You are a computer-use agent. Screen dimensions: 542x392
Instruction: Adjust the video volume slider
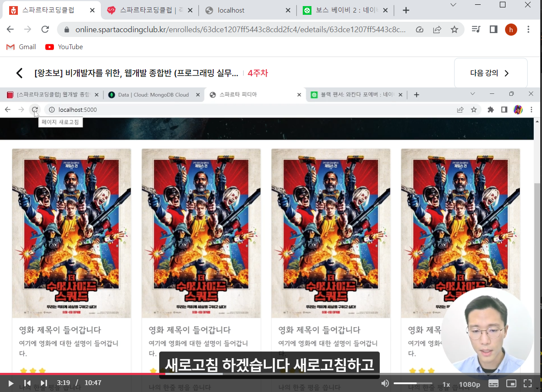413,383
